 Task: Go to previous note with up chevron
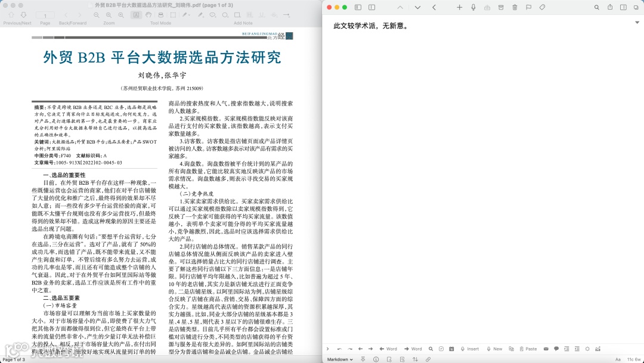(400, 7)
